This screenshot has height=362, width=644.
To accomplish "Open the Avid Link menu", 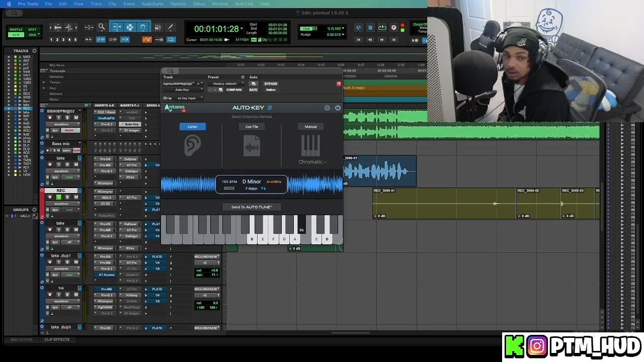I will [244, 4].
